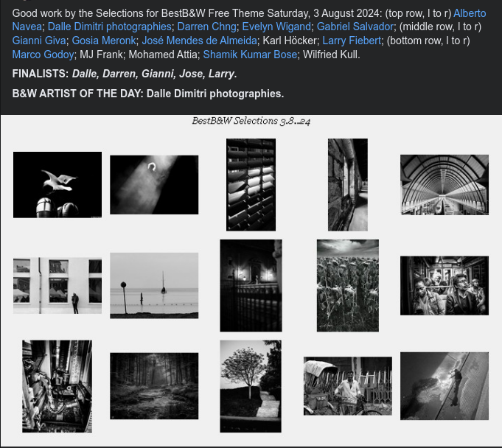Visit Darren Chng's profile link
The width and height of the screenshot is (502, 448).
coord(207,27)
